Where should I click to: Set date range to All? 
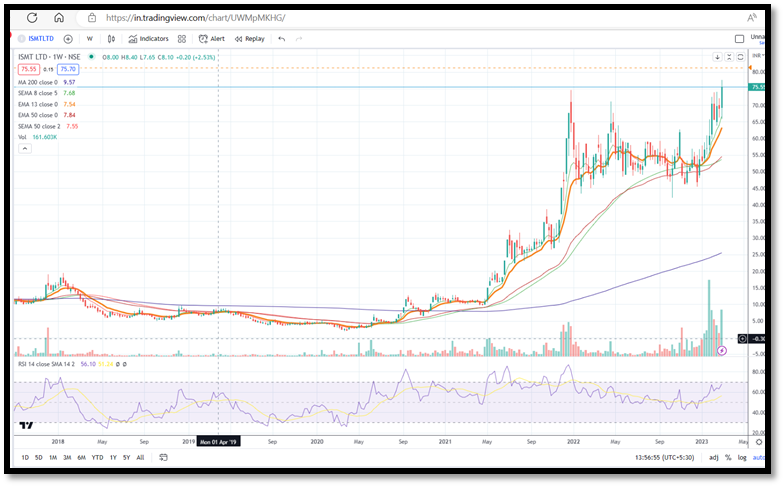(140, 458)
